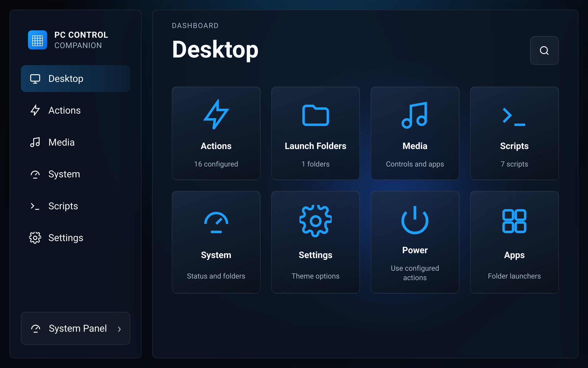The height and width of the screenshot is (368, 588).
Task: Click the Media card title
Action: click(415, 146)
